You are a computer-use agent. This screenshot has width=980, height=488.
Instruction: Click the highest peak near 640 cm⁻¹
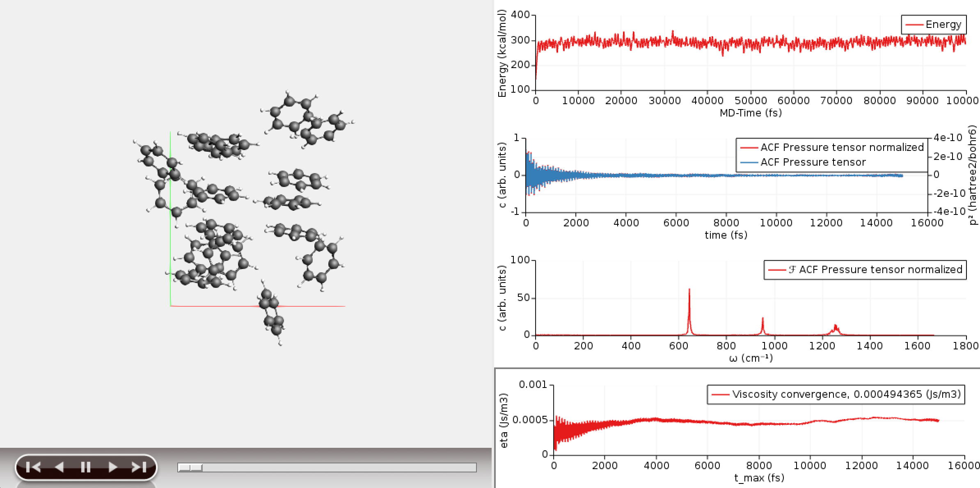click(x=689, y=312)
